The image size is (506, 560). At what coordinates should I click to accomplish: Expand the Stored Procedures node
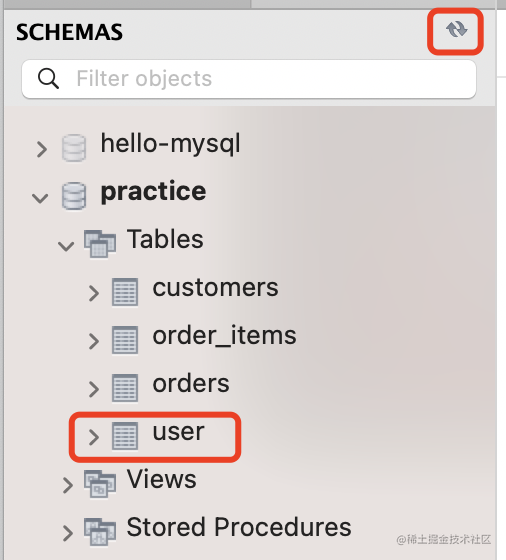click(67, 533)
